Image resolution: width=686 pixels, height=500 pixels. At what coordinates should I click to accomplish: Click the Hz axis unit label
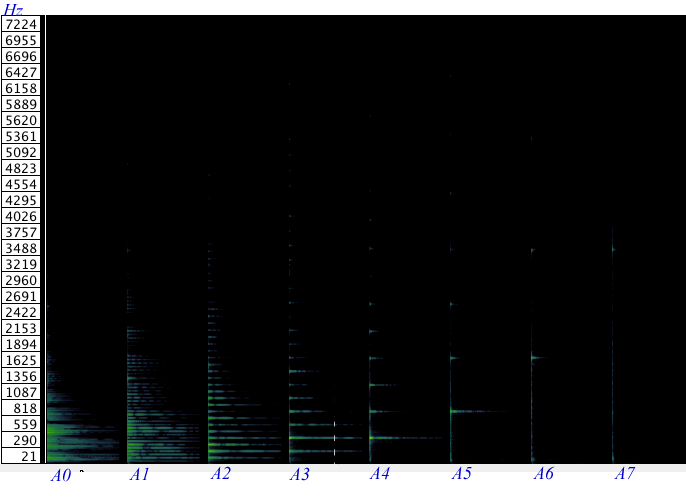point(13,9)
